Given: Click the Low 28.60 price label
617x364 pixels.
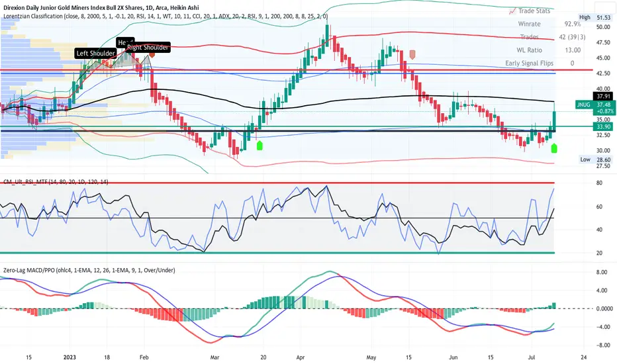Looking at the screenshot, I should click(594, 159).
